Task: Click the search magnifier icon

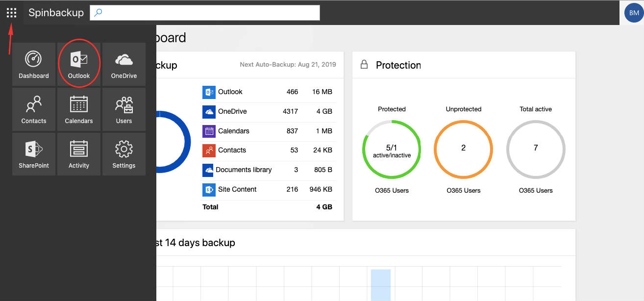Action: pyautogui.click(x=98, y=13)
